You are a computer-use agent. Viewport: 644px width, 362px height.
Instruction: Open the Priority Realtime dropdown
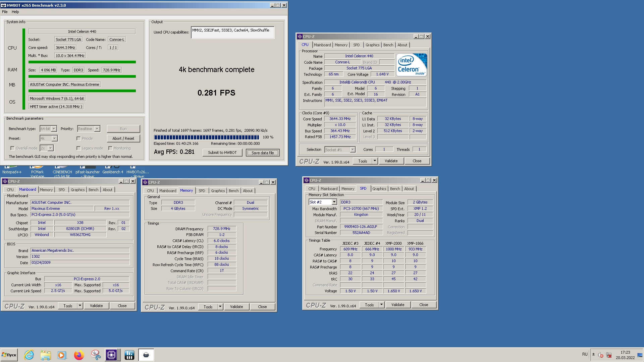tap(97, 129)
